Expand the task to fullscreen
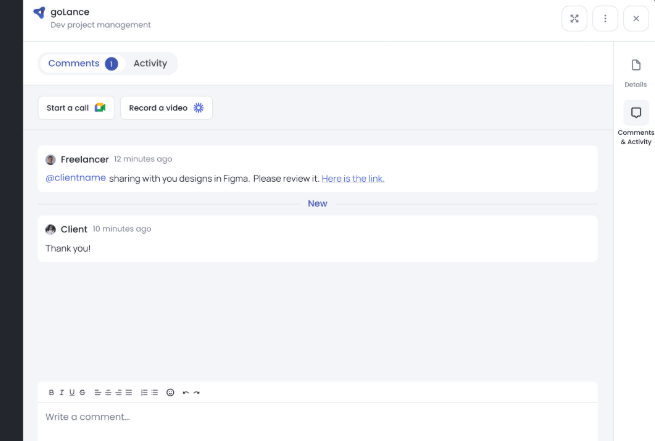 [x=574, y=18]
